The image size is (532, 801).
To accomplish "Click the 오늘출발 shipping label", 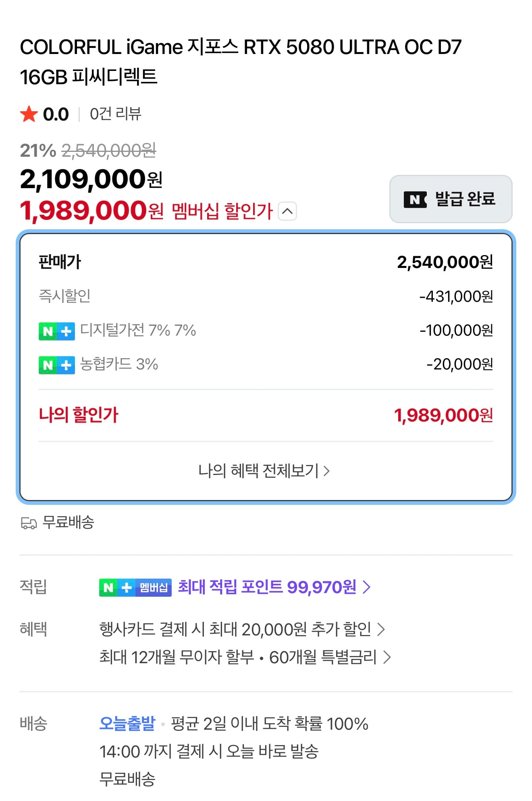I will [127, 724].
